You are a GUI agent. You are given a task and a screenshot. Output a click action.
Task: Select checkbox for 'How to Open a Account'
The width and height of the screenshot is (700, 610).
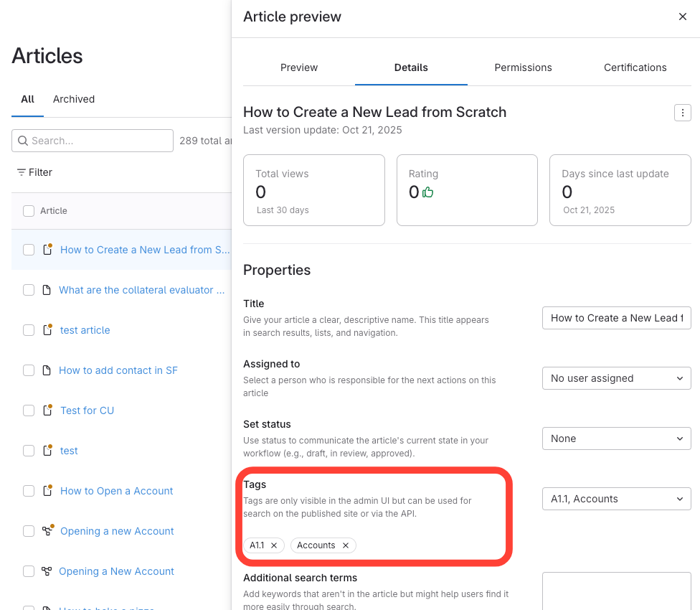29,491
